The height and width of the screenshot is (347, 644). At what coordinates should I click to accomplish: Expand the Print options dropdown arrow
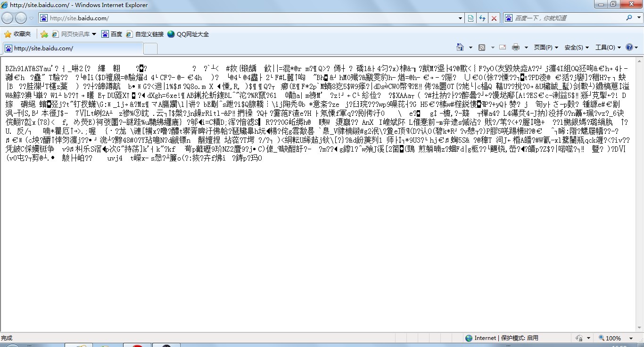point(526,48)
